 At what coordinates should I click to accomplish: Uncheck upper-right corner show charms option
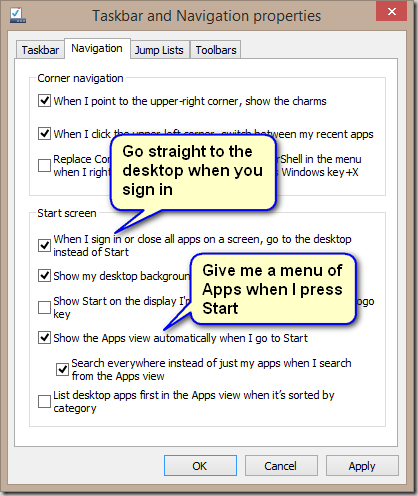[44, 100]
